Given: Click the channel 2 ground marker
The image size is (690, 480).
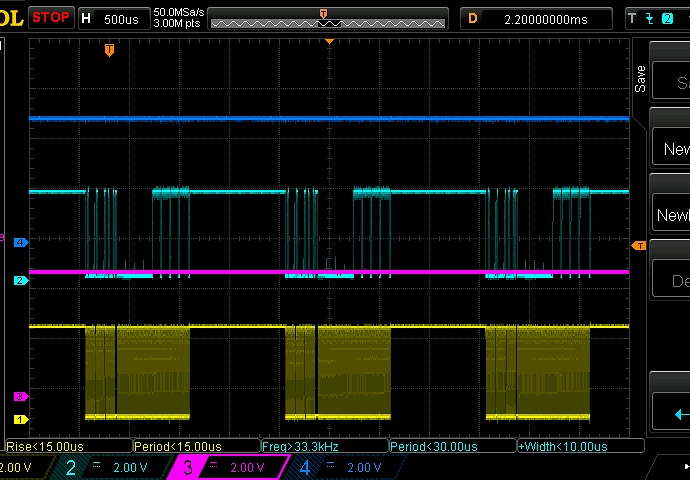Looking at the screenshot, I should [21, 280].
